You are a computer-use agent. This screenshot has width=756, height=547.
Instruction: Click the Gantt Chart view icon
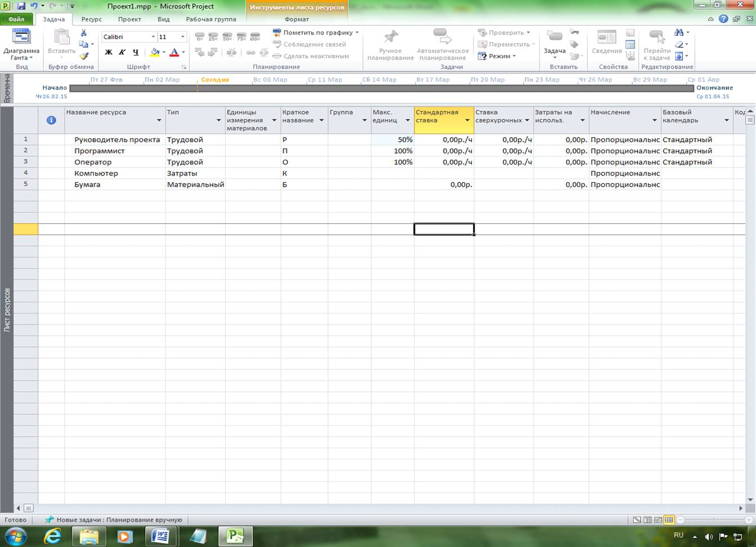[21, 38]
